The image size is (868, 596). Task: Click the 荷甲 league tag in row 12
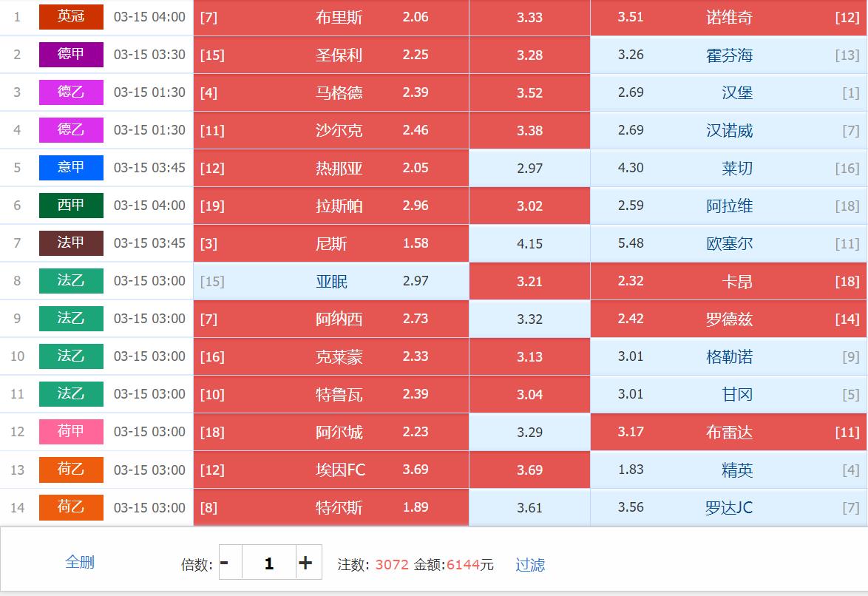(x=71, y=432)
